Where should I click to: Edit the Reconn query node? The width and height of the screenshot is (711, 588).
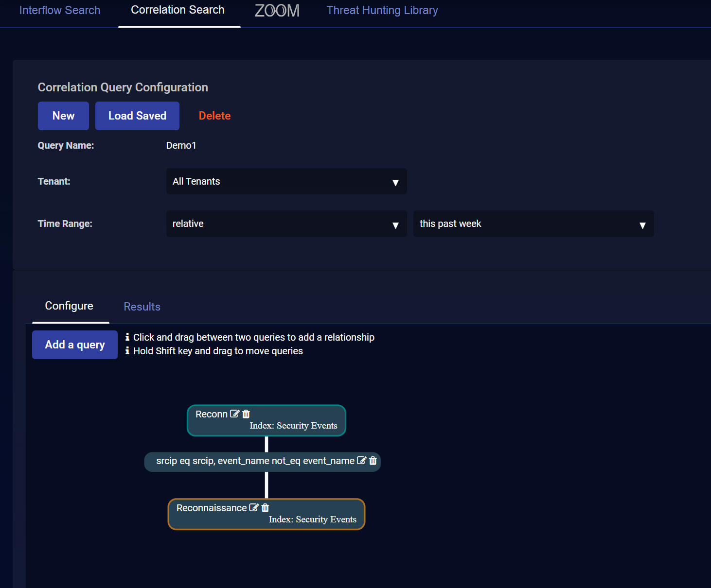(x=234, y=414)
